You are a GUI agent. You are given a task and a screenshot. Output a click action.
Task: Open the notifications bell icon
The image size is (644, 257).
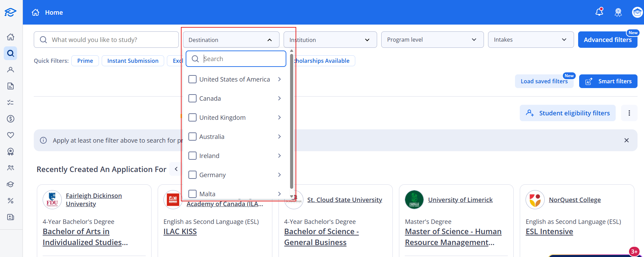(599, 12)
